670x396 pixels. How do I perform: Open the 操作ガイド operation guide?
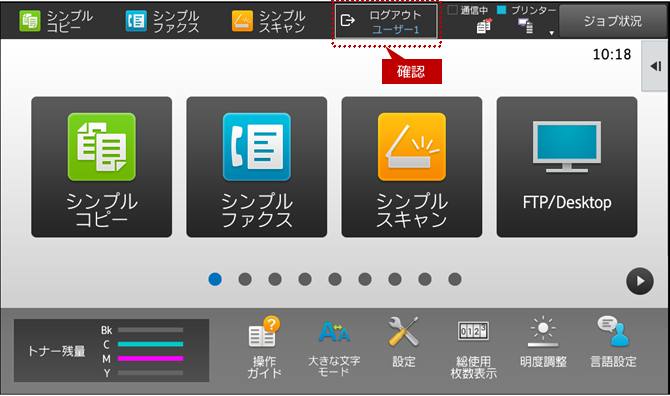[x=264, y=347]
